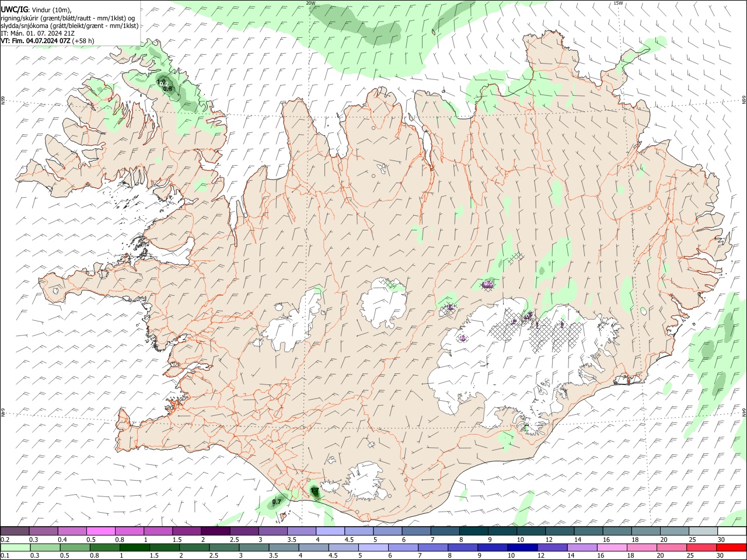Pick the light gray 25 swatch in top scale
The width and height of the screenshot is (747, 560).
703,531
